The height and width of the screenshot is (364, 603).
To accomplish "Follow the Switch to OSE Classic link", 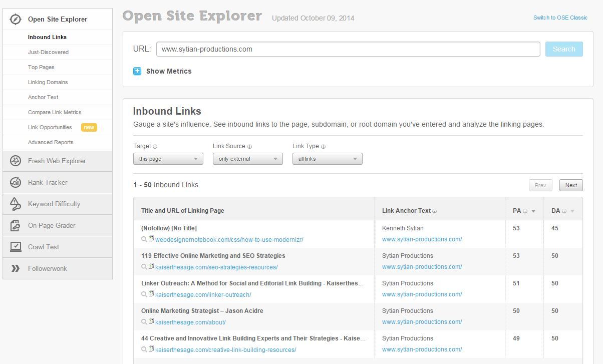I will click(x=560, y=18).
